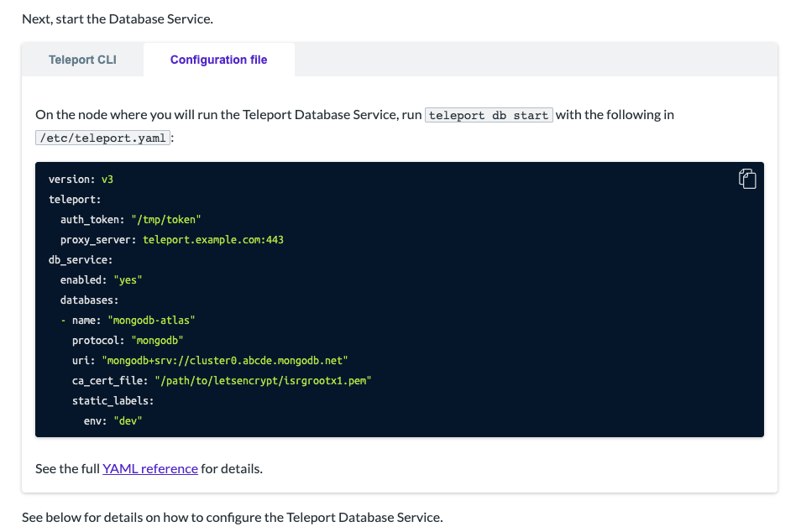
Task: Click the isrgrootx1.pem ca_cert_file path
Action: pos(263,381)
